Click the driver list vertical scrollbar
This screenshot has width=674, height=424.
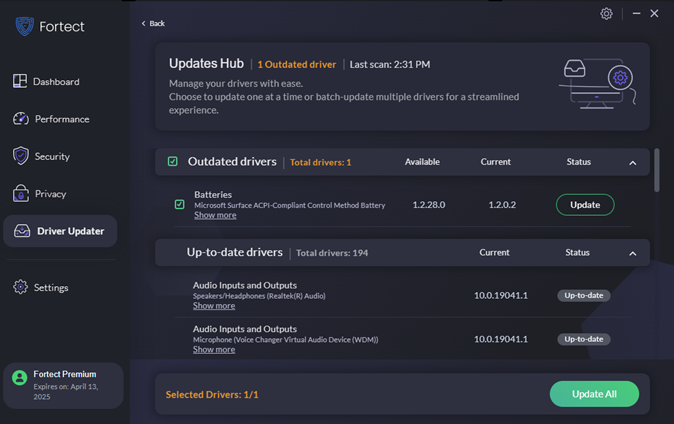[x=657, y=172]
